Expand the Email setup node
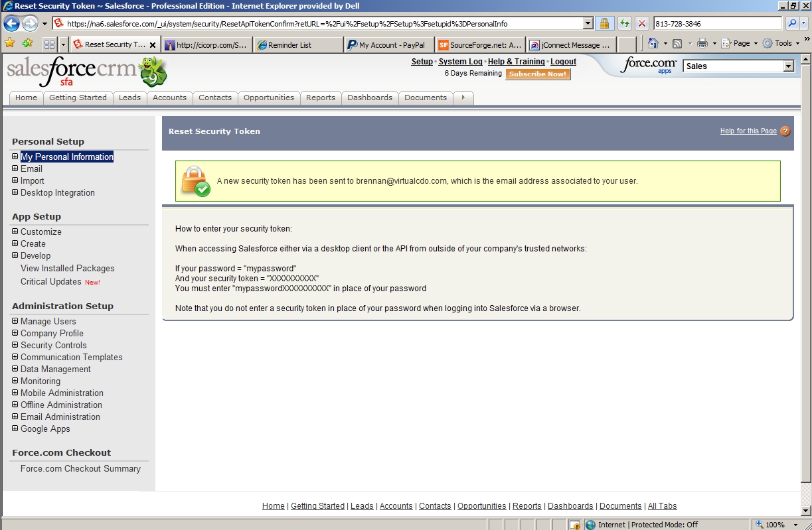Viewport: 812px width, 530px height. click(x=15, y=168)
